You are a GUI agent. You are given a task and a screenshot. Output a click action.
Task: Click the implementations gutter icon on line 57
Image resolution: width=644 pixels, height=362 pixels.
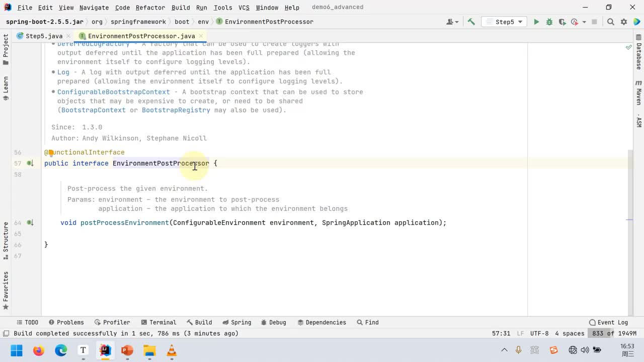[30, 163]
